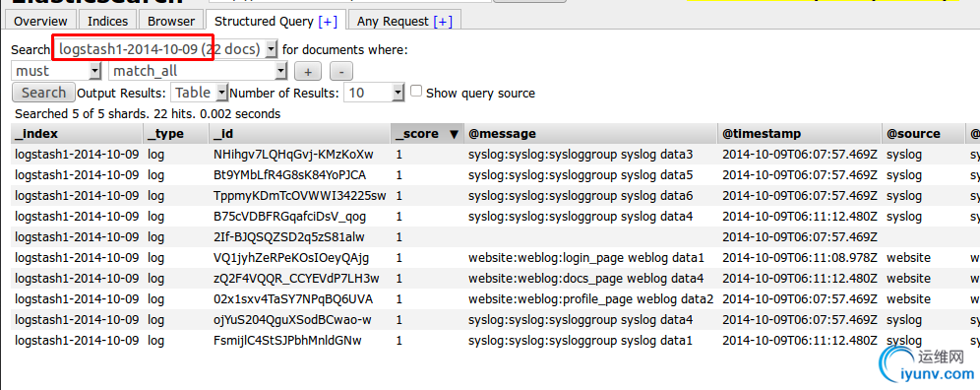Expand the must clause dropdown
The image size is (980, 390).
[x=56, y=71]
